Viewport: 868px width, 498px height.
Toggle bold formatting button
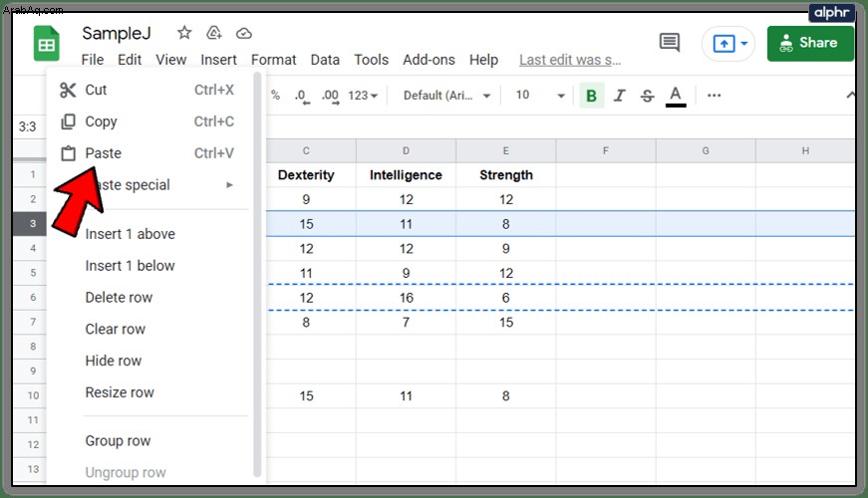(x=591, y=96)
